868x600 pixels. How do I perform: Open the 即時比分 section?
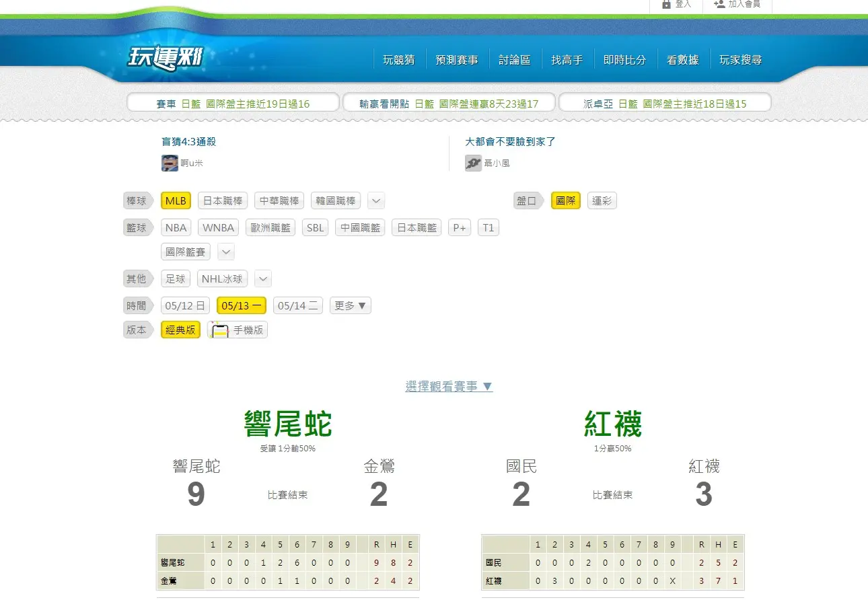tap(625, 59)
